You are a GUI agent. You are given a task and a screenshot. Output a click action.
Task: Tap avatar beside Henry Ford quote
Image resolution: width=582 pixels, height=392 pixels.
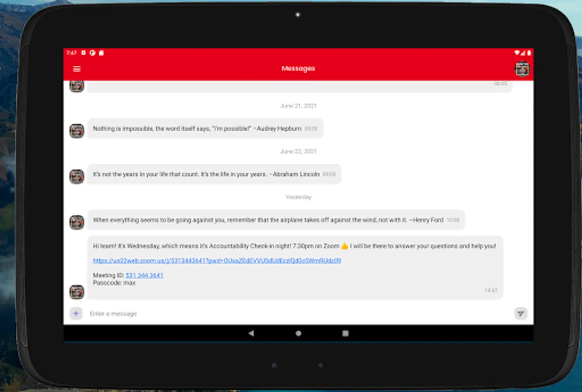point(77,222)
